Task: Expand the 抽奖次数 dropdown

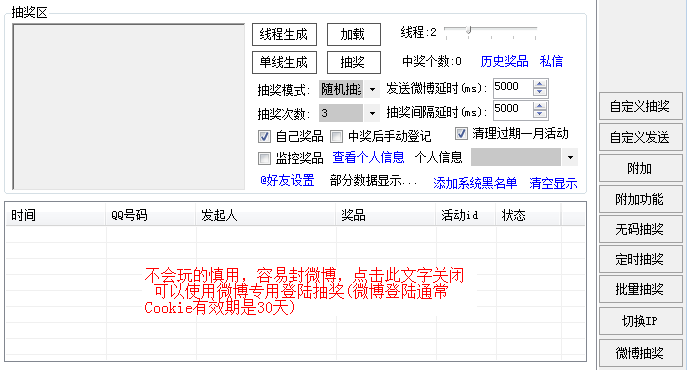Action: pyautogui.click(x=372, y=113)
